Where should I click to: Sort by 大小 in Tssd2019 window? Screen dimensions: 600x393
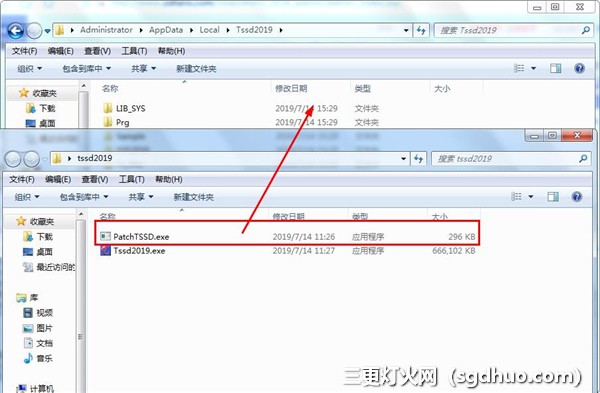(x=442, y=89)
